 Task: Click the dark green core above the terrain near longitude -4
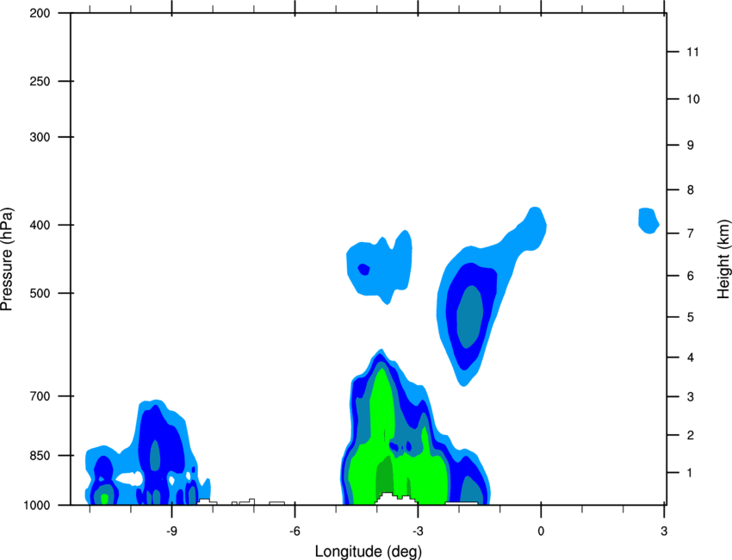click(x=386, y=475)
